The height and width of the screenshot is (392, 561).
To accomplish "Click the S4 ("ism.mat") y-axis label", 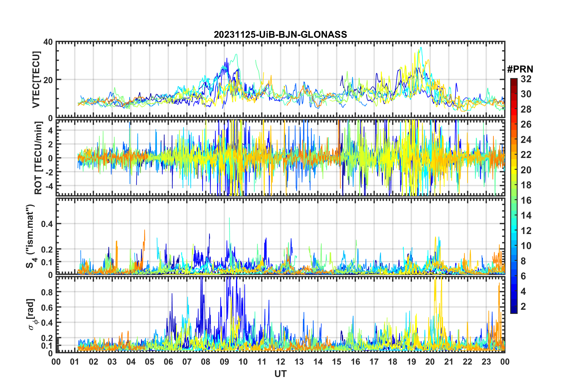I will coord(30,236).
